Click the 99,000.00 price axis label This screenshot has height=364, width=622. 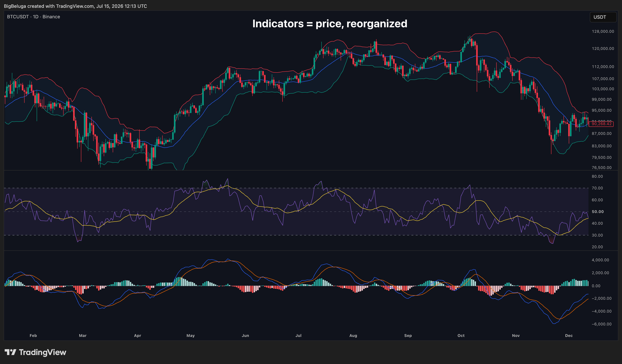tap(602, 100)
